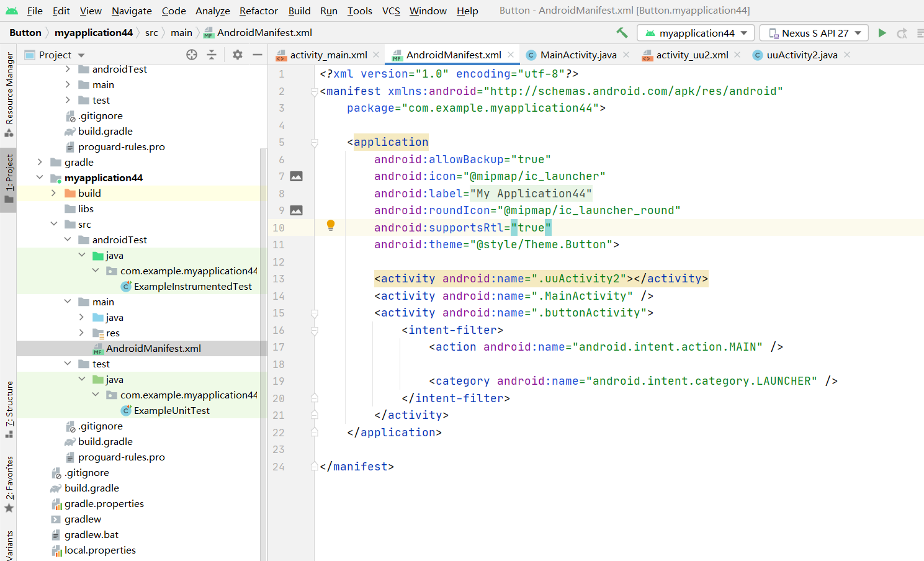The height and width of the screenshot is (561, 924).
Task: Expand the res folder under main
Action: pyautogui.click(x=81, y=333)
